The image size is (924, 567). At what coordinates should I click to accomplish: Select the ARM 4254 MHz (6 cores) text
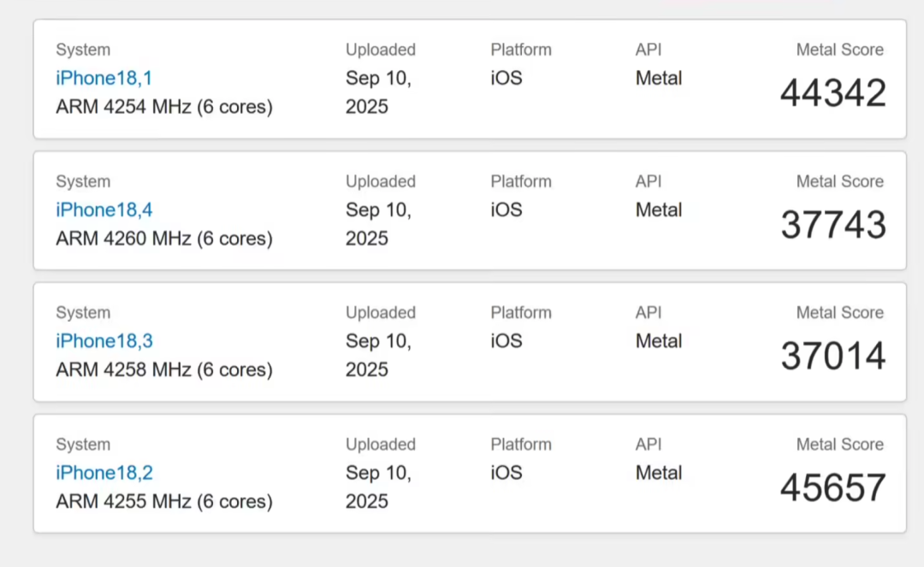point(163,107)
